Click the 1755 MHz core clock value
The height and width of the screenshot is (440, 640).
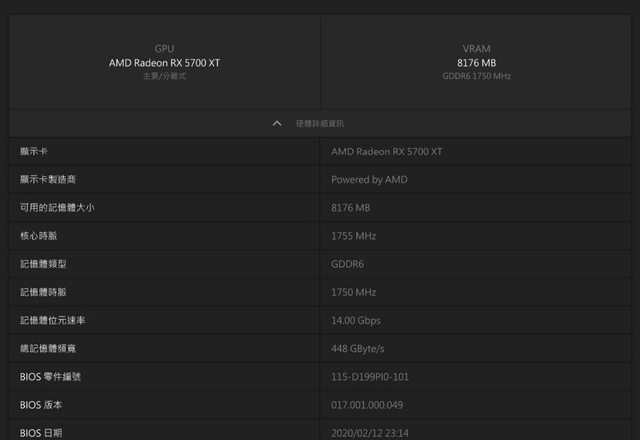coord(353,236)
